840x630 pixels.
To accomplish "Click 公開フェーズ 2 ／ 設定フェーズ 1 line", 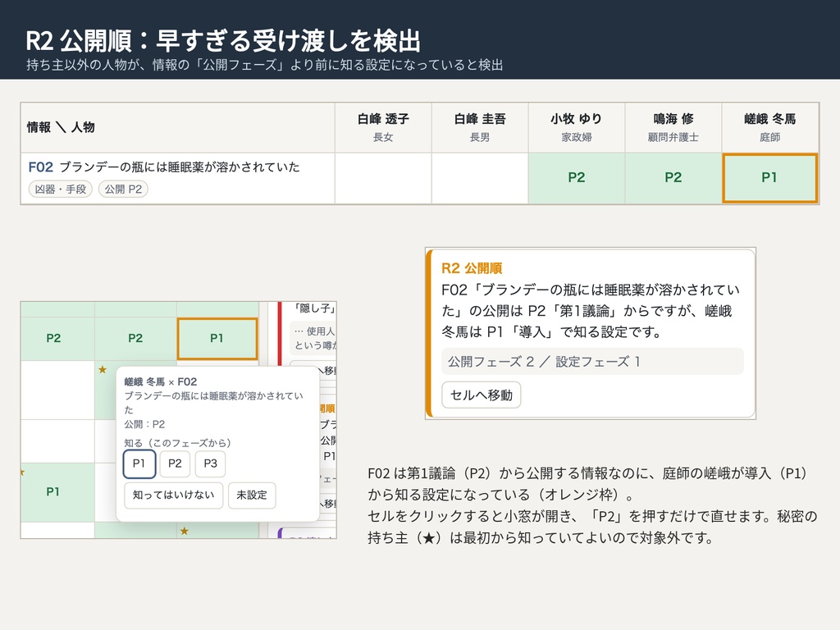I will click(x=592, y=362).
